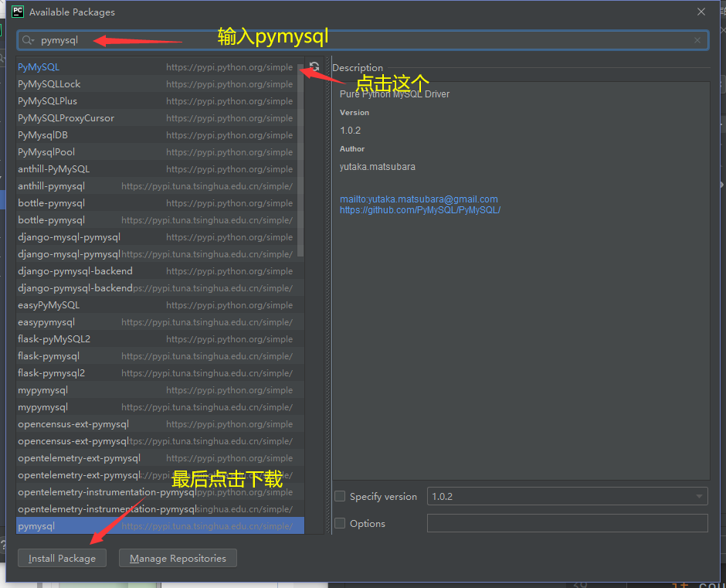Select bottle-pymysql tsinghua row
Screen dimensions: 726x588
(x=160, y=219)
